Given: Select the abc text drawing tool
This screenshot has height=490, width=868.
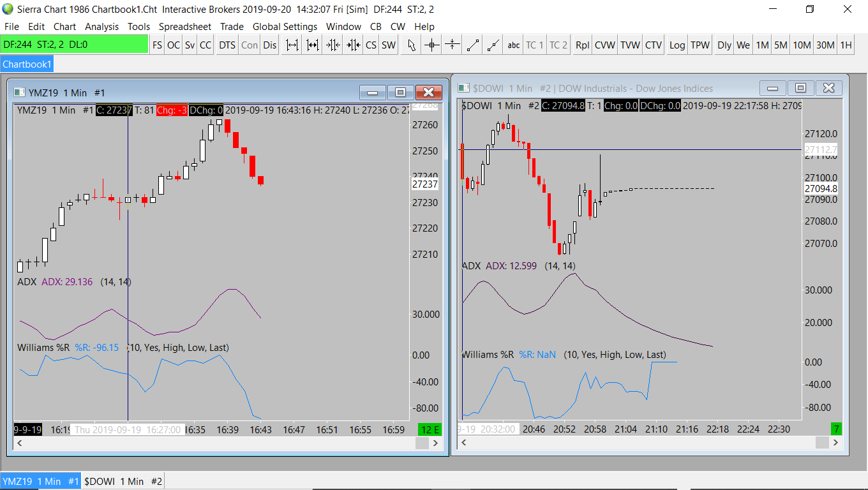Looking at the screenshot, I should (x=514, y=45).
